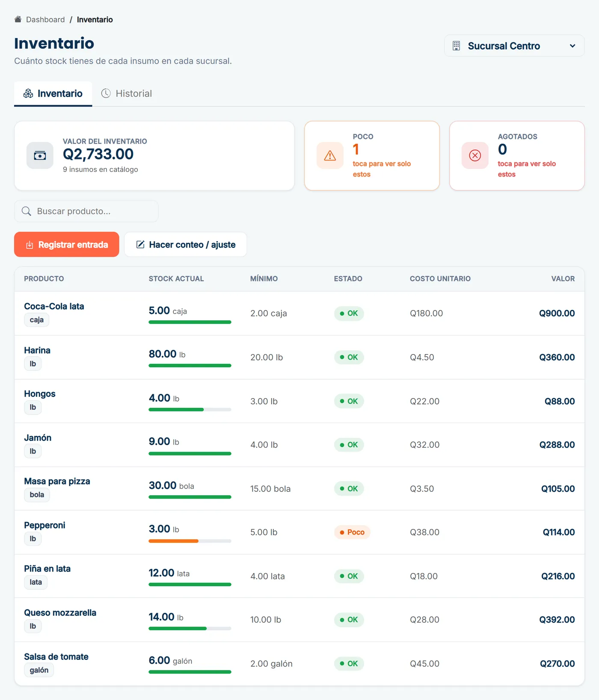The image size is (599, 700).
Task: Filter to out-of-stock items via Agotados card
Action: click(x=517, y=156)
